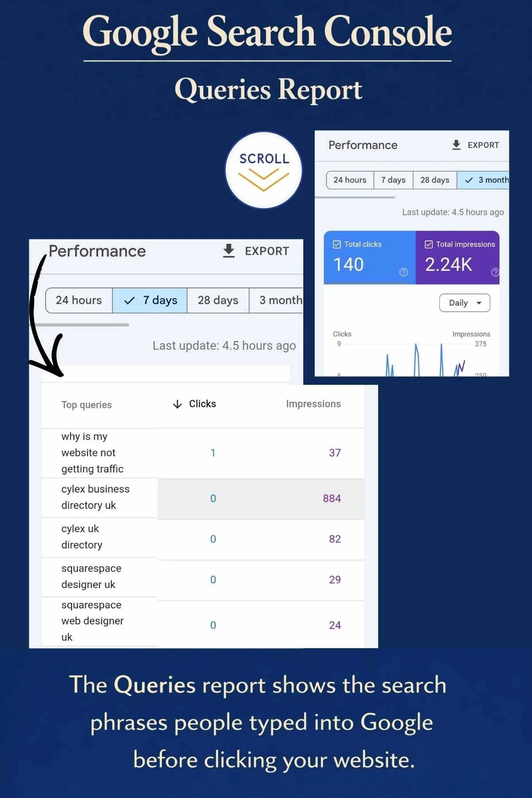Open query 'squarespace designer uk'
The height and width of the screenshot is (798, 532).
click(x=91, y=576)
